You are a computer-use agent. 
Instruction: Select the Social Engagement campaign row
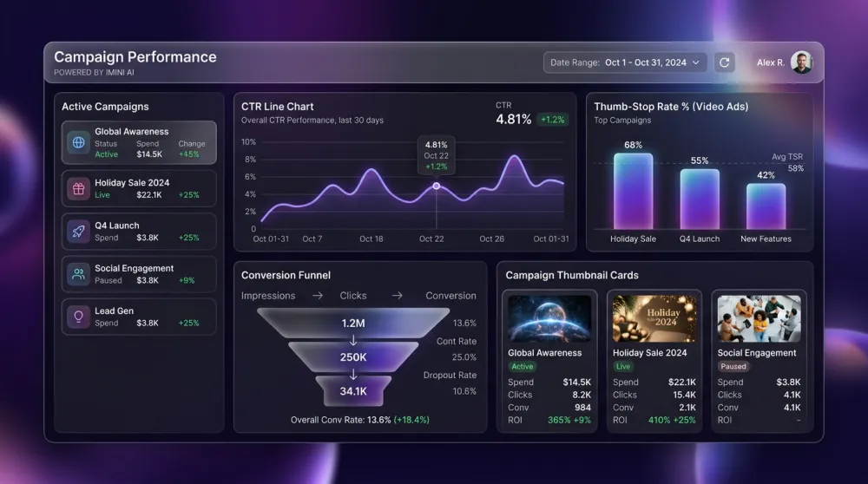point(139,274)
